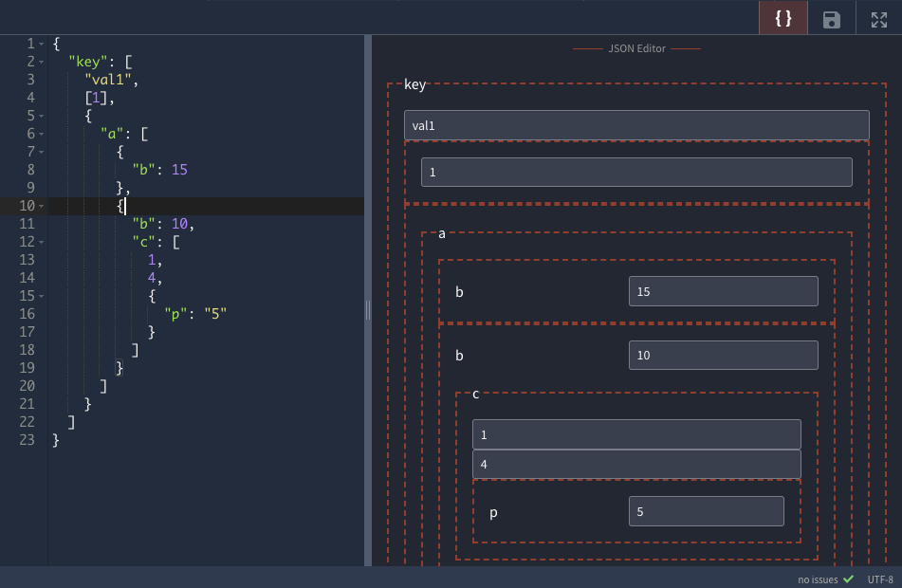Edit the c array field containing 1
Image resolution: width=902 pixels, height=588 pixels.
[636, 434]
